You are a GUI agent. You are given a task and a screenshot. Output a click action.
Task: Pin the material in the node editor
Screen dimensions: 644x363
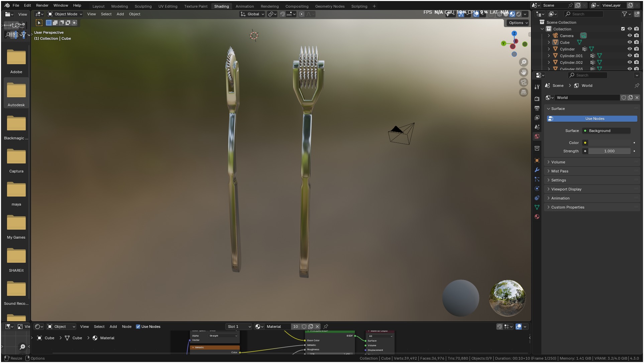(326, 327)
